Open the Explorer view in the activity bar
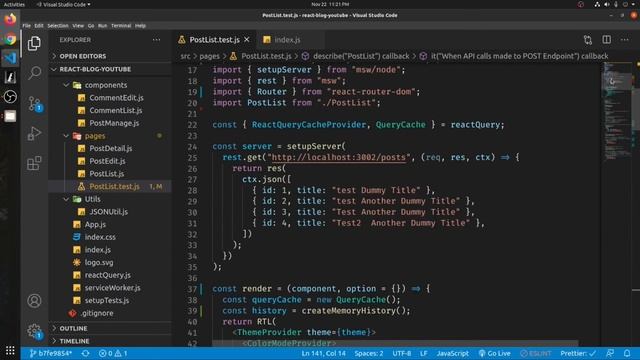Image resolution: width=640 pixels, height=360 pixels. point(34,43)
